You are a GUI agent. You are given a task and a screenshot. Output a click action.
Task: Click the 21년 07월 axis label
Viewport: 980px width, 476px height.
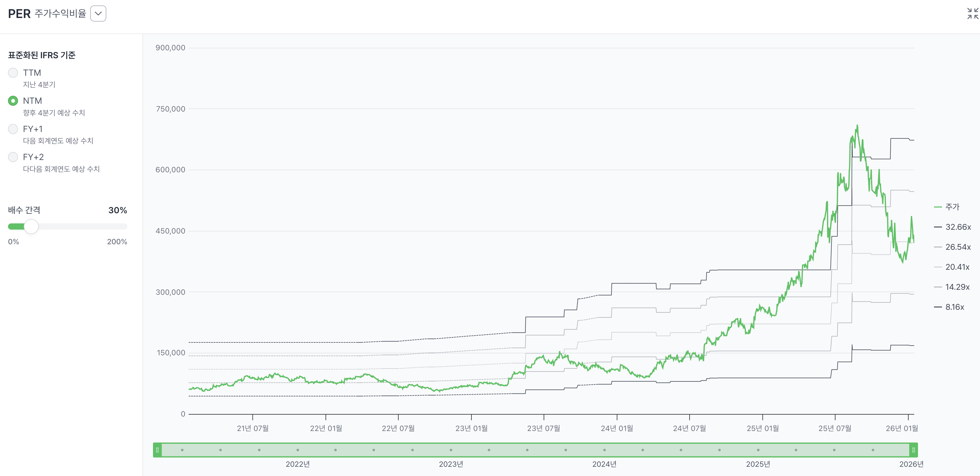tap(252, 428)
